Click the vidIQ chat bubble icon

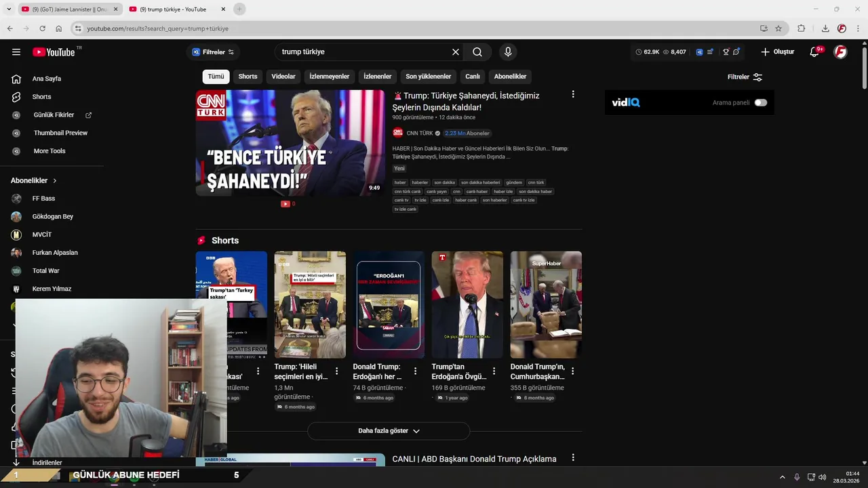click(x=736, y=52)
